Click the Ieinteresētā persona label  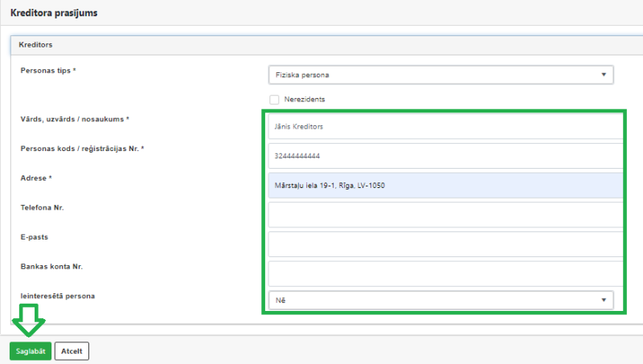point(58,296)
